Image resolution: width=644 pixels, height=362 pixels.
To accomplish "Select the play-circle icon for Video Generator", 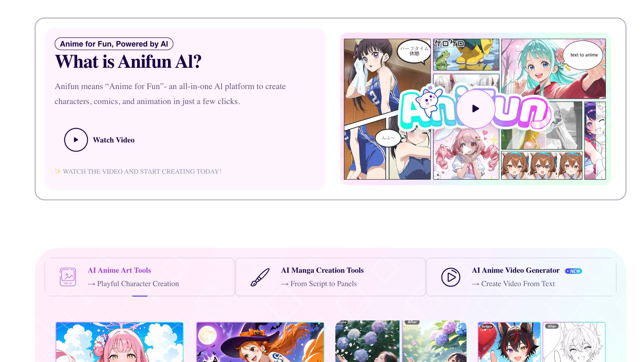I will [451, 277].
